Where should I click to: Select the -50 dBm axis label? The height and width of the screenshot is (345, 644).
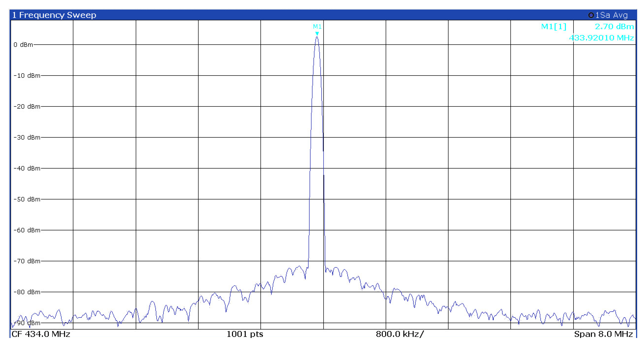click(x=27, y=199)
